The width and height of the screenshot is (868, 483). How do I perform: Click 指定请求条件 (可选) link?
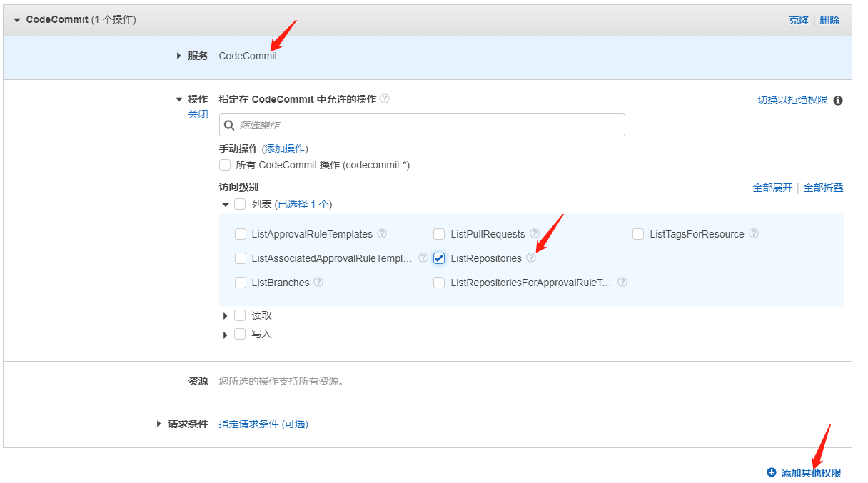(x=263, y=424)
